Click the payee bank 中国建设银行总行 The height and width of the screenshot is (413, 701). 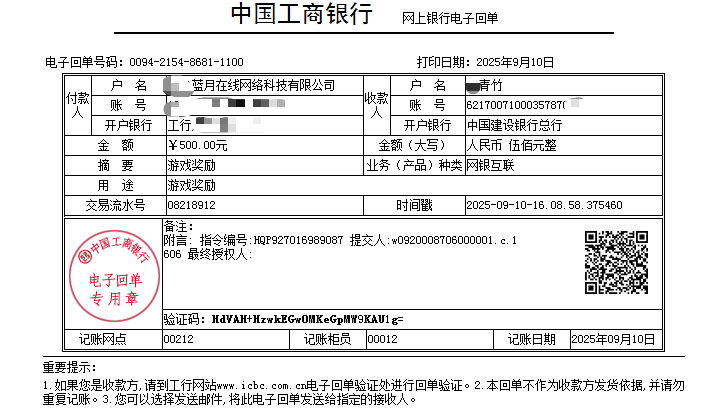(x=514, y=125)
